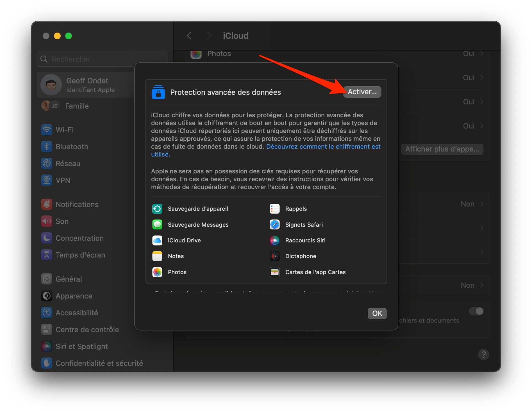Image resolution: width=532 pixels, height=413 pixels.
Task: Click the Dictaphone label
Action: coord(301,256)
